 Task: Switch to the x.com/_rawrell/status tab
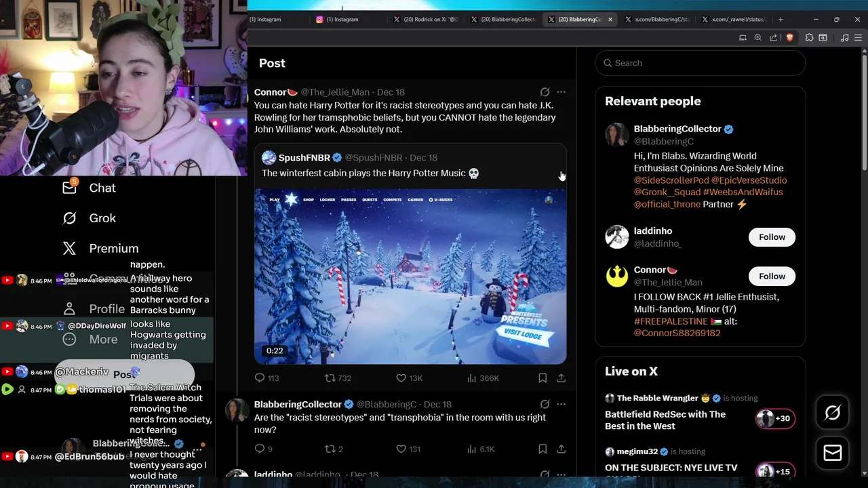click(736, 19)
